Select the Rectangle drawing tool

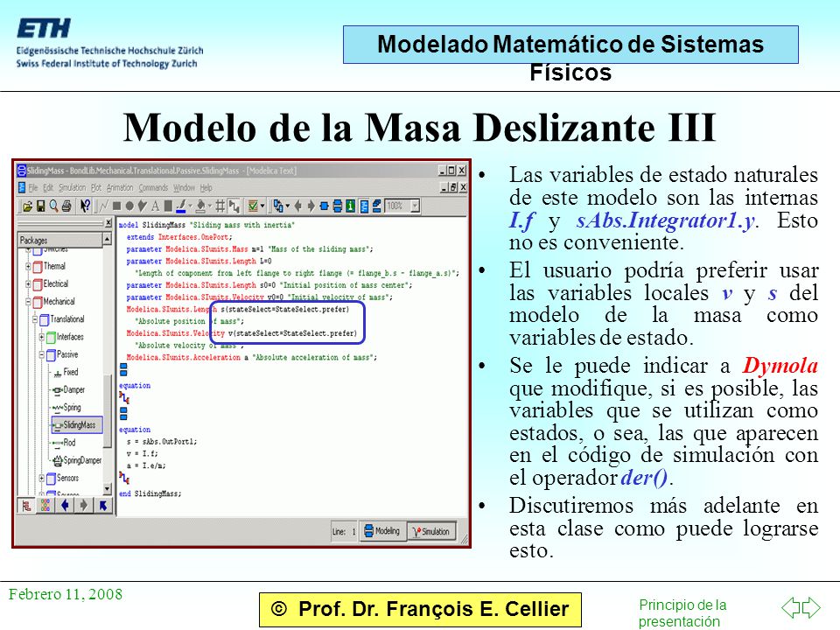click(x=116, y=206)
